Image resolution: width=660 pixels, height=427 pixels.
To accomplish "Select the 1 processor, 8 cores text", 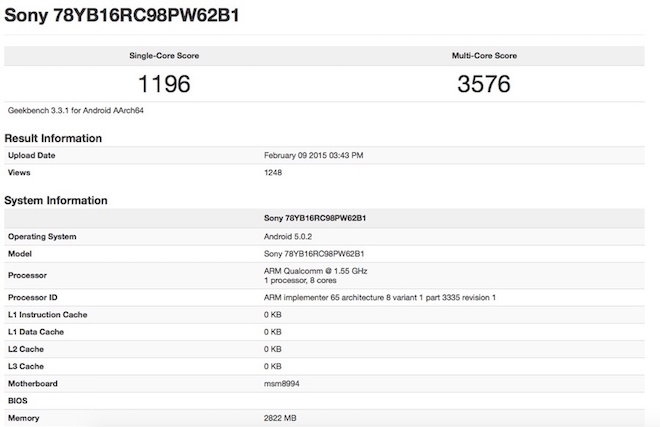I will 300,280.
